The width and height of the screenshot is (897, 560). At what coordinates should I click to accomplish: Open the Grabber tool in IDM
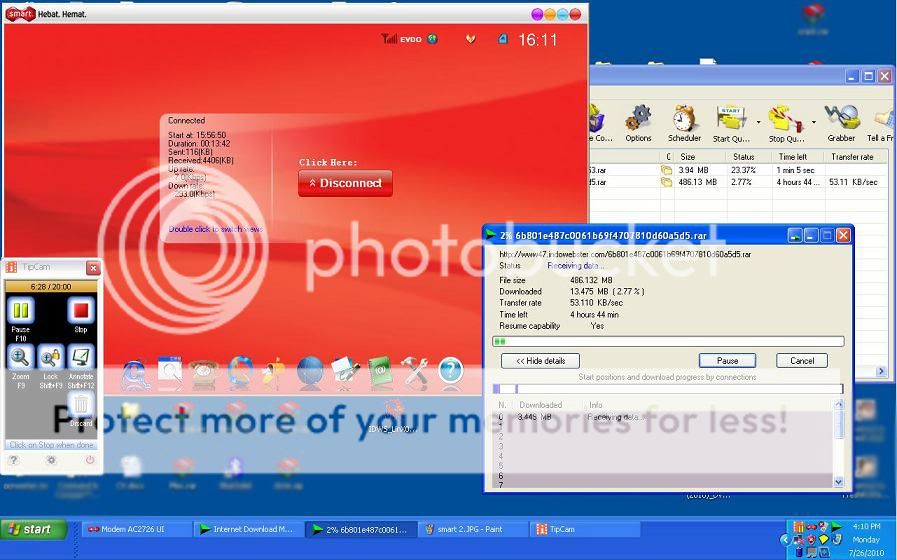tap(842, 122)
